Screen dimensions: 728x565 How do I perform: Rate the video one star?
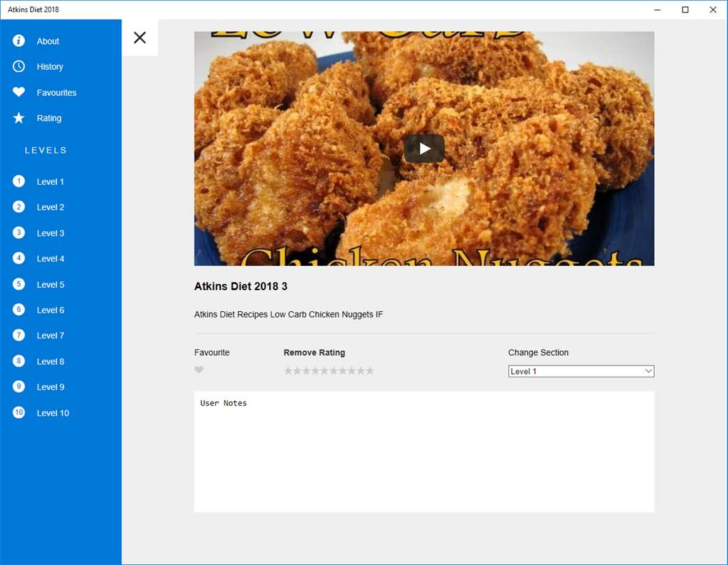click(288, 370)
